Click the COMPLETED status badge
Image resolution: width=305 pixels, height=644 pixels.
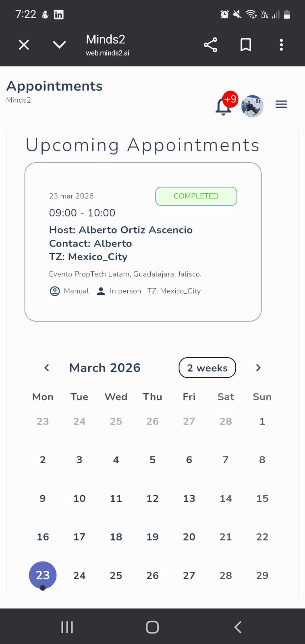click(x=196, y=196)
